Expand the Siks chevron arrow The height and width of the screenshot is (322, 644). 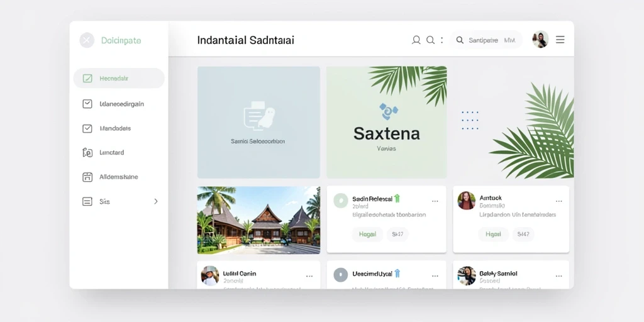point(156,201)
